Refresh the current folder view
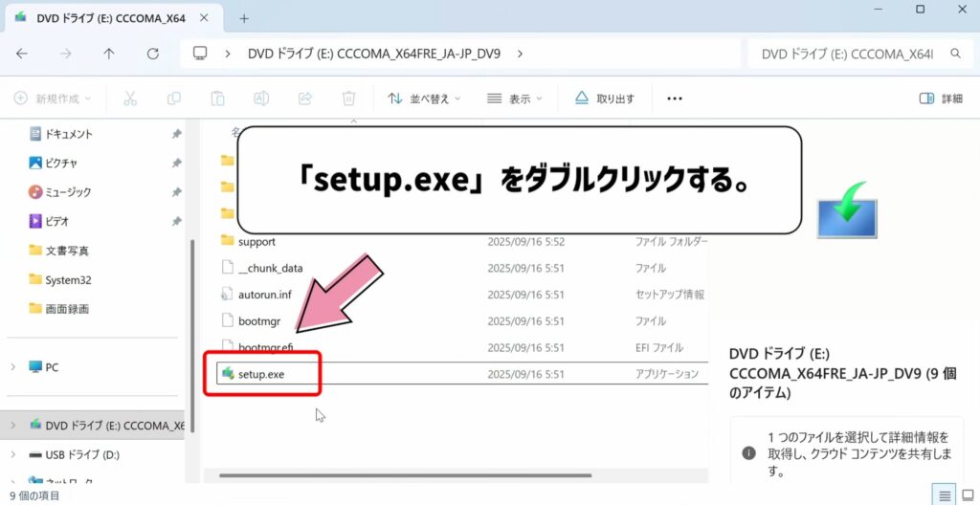This screenshot has width=980, height=505. click(x=152, y=54)
